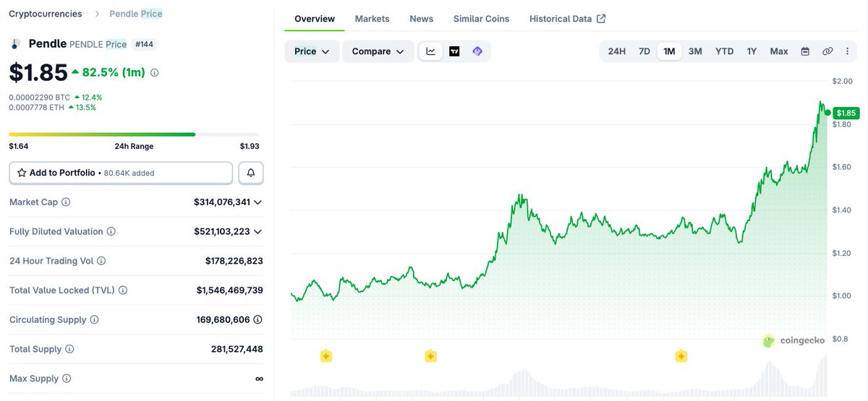This screenshot has width=868, height=401.
Task: Open the Price dropdown
Action: (x=312, y=51)
